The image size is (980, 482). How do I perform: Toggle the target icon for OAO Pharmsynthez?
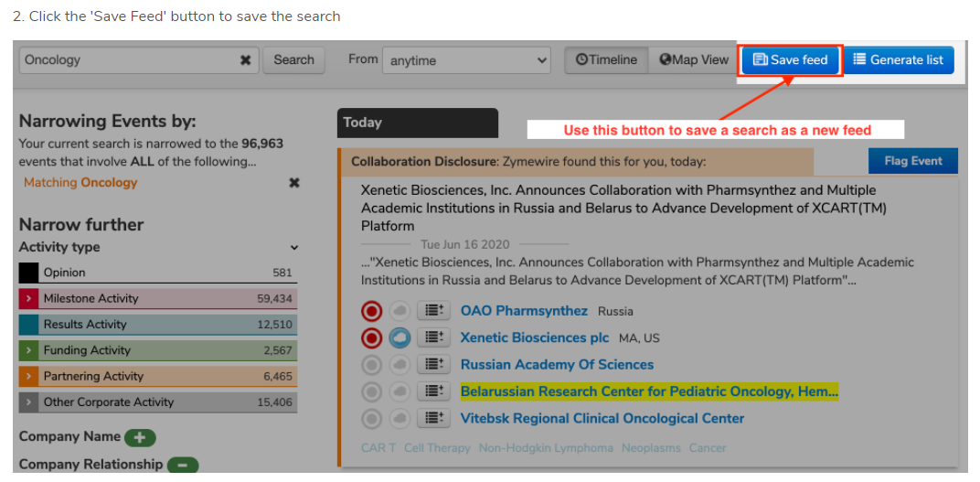[x=371, y=311]
